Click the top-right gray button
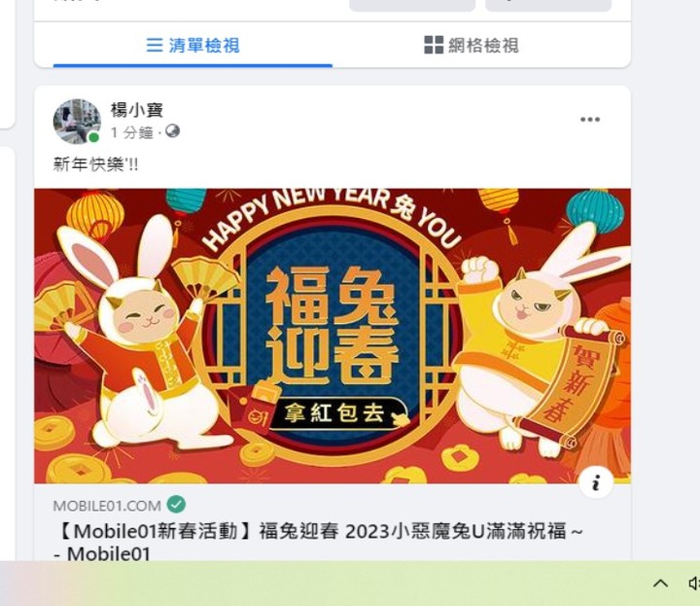This screenshot has height=606, width=700. coord(548,6)
